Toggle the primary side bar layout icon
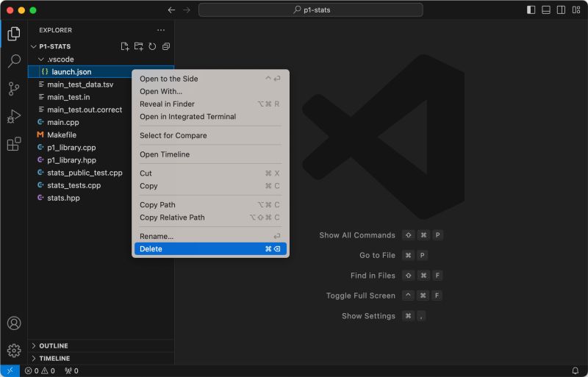Viewport: 588px width, 377px height. coord(531,10)
